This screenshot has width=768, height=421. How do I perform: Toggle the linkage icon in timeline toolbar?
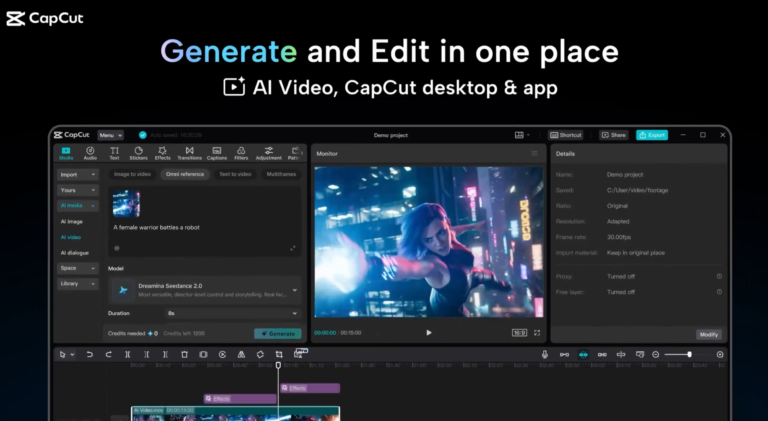click(602, 354)
